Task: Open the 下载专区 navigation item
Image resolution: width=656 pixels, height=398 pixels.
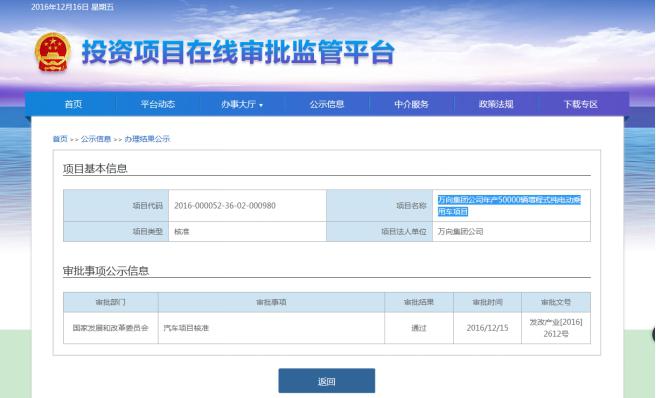Action: [x=581, y=104]
